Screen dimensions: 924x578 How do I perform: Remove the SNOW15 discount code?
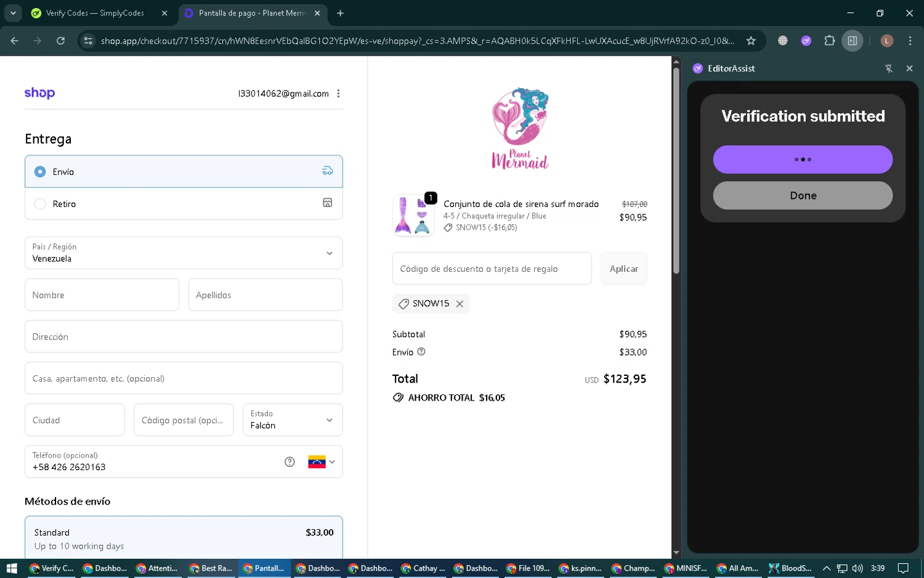point(460,304)
